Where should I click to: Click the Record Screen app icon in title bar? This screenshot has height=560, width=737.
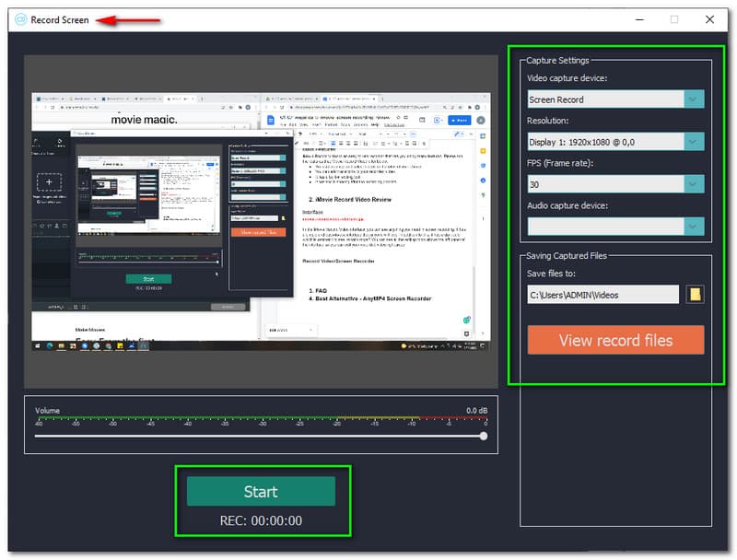(x=20, y=19)
